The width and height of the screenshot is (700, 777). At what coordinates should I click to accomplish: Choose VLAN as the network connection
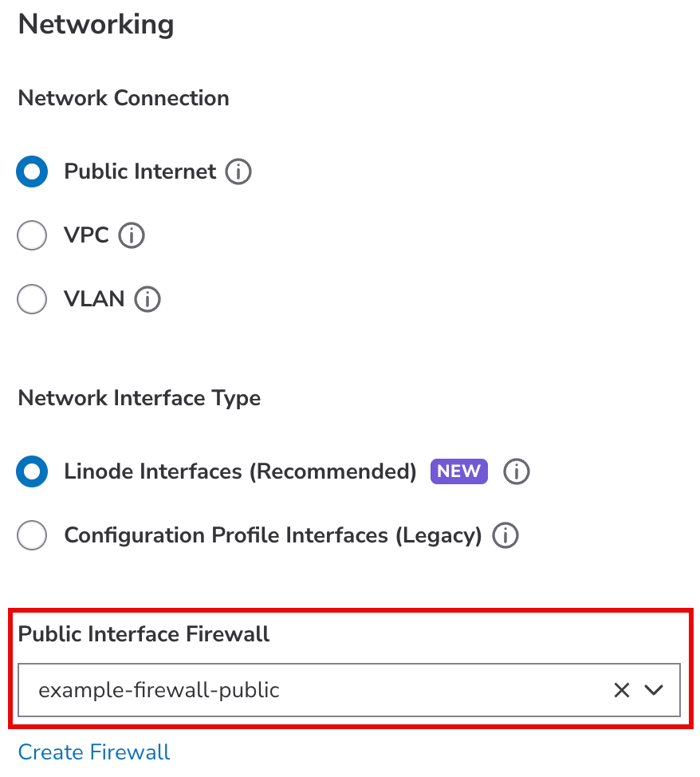[32, 299]
